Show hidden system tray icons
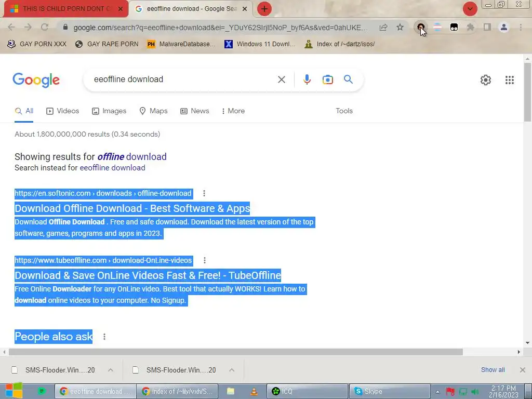The image size is (532, 399). [437, 392]
